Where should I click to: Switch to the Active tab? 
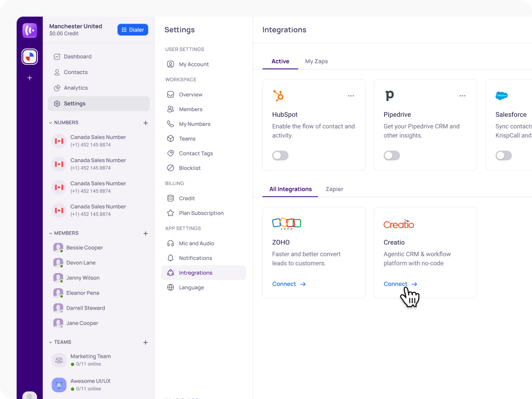pyautogui.click(x=281, y=62)
